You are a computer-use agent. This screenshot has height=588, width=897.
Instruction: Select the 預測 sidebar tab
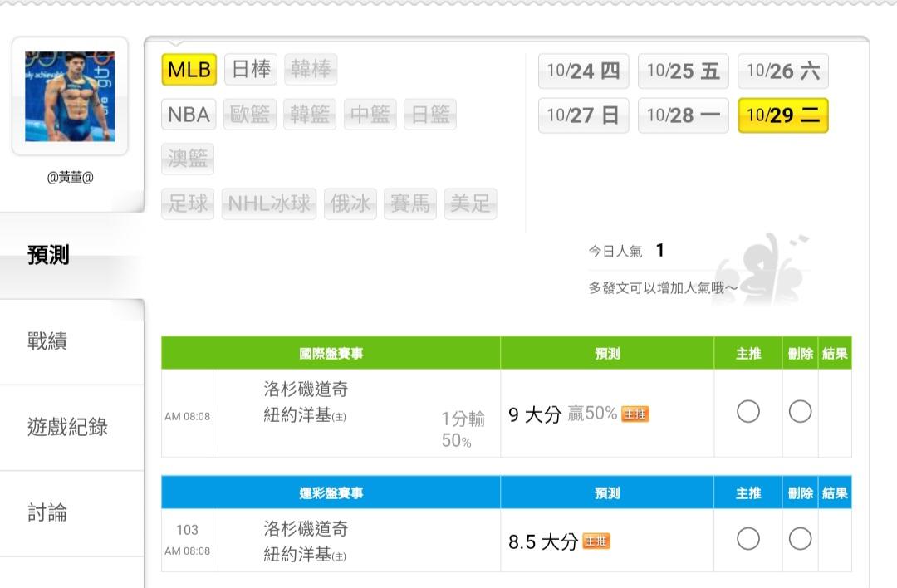pyautogui.click(x=48, y=255)
